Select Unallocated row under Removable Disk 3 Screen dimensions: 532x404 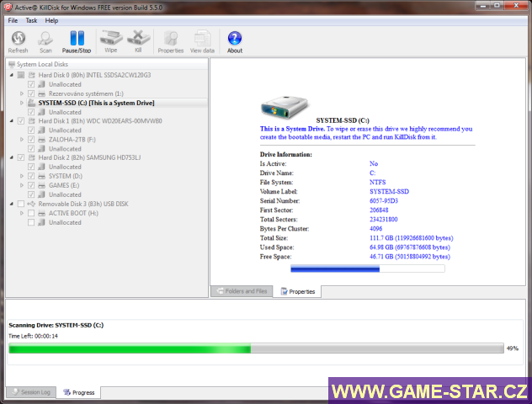click(65, 222)
